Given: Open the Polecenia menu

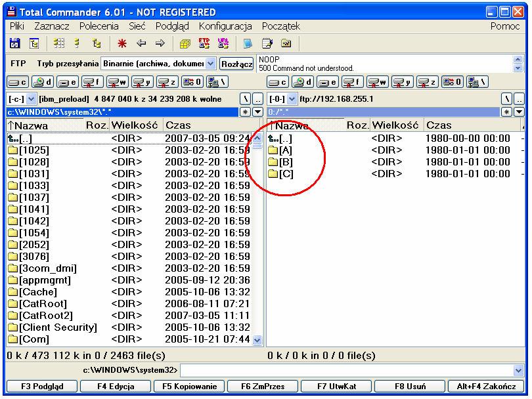Looking at the screenshot, I should tap(99, 26).
